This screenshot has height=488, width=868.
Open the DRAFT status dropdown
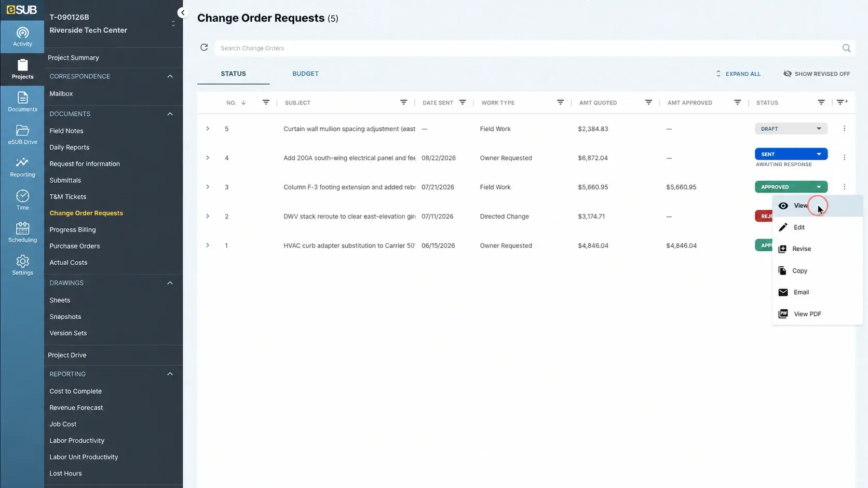(x=791, y=129)
